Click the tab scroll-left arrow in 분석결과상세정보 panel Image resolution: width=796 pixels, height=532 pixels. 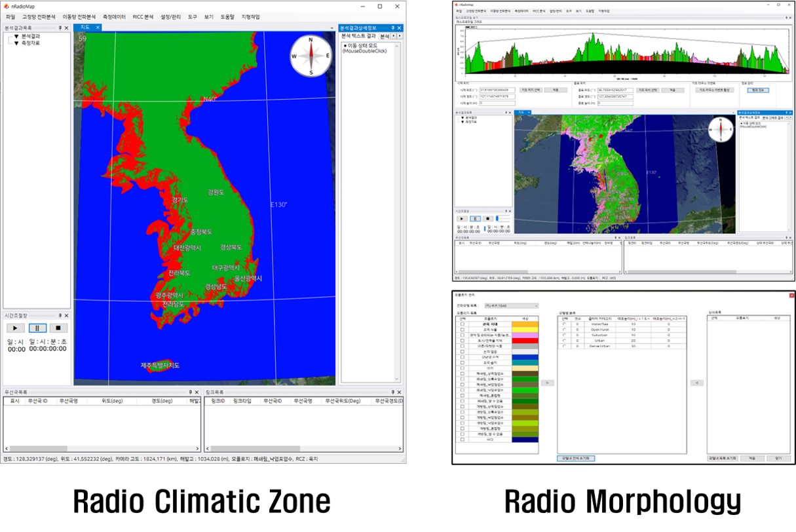point(393,35)
